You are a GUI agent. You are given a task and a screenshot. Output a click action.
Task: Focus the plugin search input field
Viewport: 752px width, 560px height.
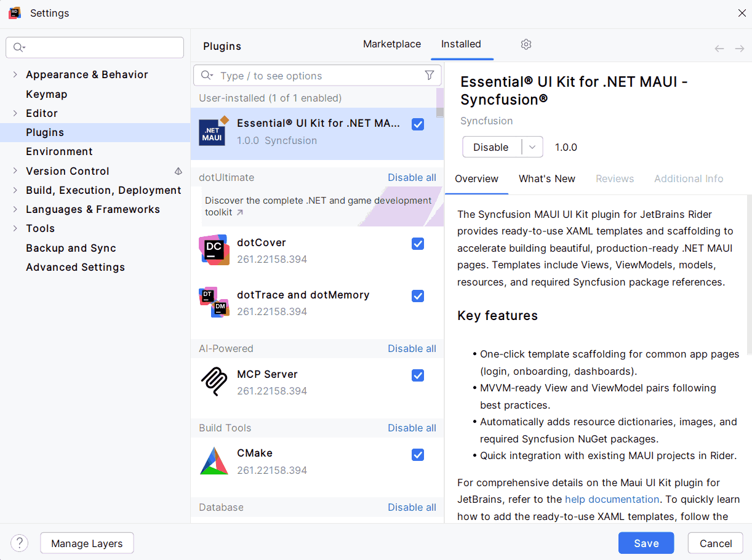coord(318,76)
